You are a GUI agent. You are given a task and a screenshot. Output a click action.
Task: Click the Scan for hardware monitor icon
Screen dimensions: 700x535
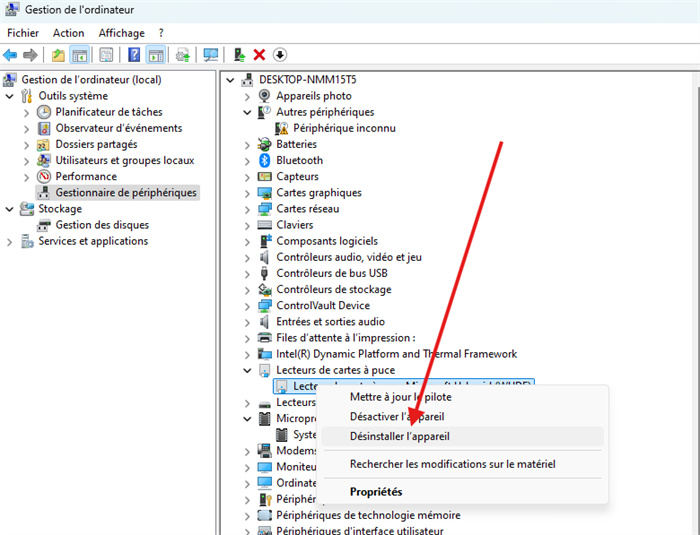pyautogui.click(x=210, y=55)
